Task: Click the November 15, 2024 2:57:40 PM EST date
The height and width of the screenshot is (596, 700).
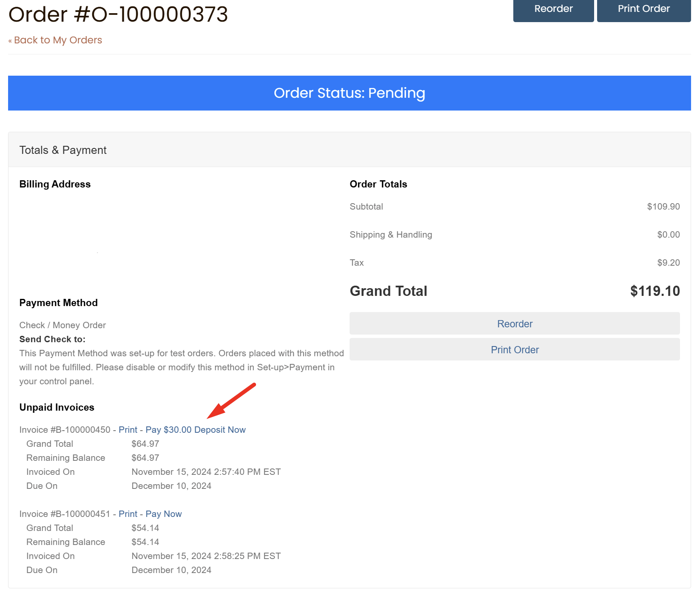Action: [206, 472]
